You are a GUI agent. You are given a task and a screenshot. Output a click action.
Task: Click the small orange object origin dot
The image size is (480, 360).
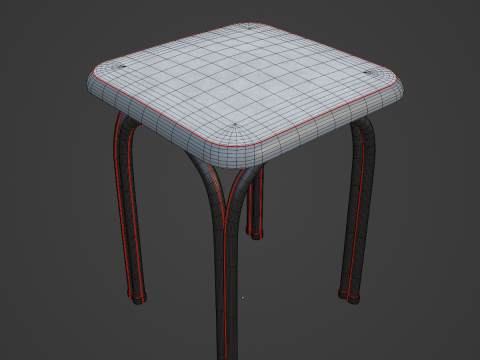(243, 297)
